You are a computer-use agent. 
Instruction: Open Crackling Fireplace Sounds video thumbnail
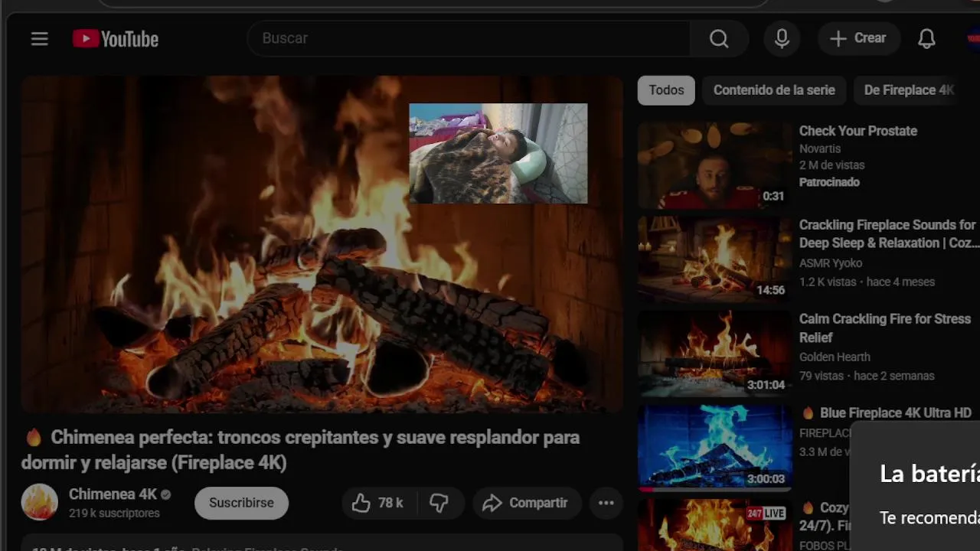tap(714, 259)
